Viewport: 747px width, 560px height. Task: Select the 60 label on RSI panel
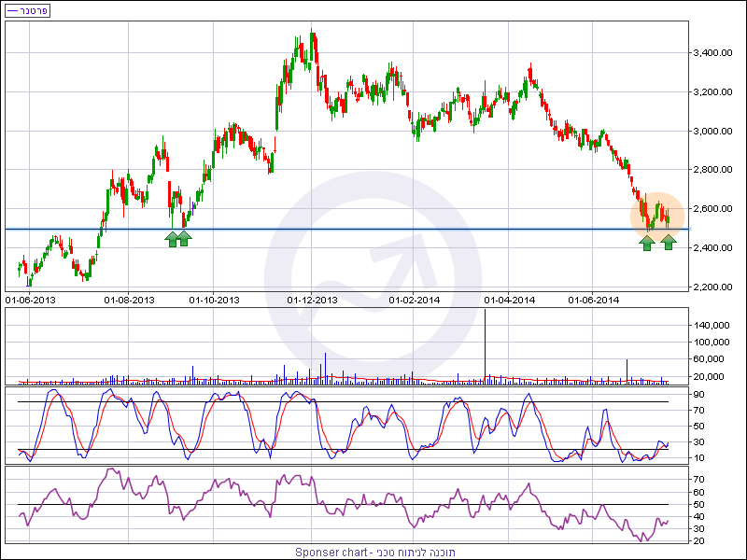pyautogui.click(x=698, y=492)
